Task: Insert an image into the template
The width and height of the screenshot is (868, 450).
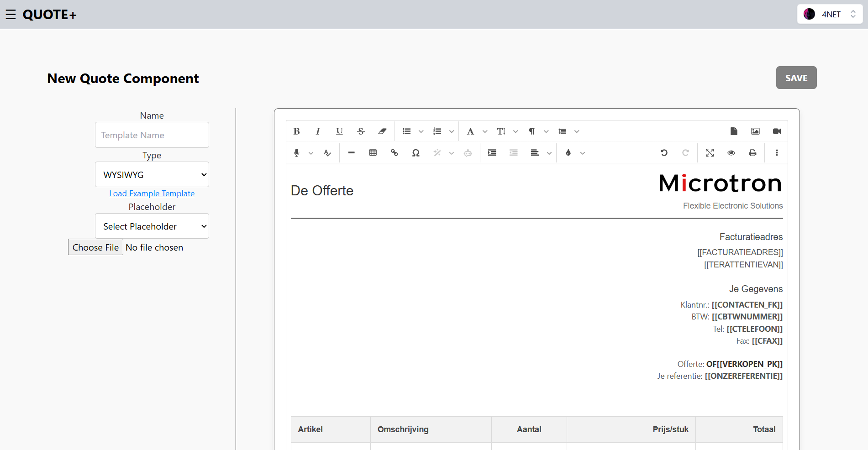Action: pyautogui.click(x=755, y=131)
